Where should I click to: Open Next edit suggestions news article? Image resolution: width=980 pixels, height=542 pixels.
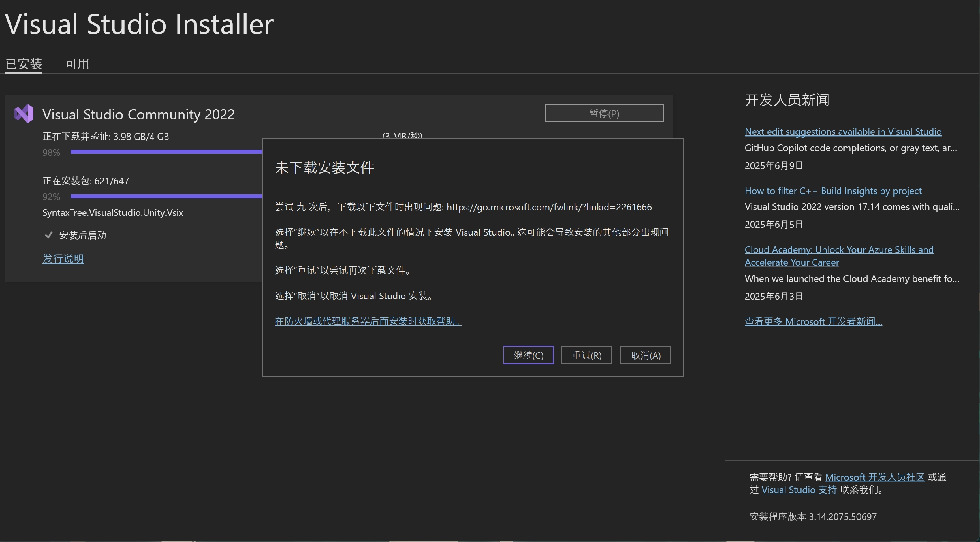[842, 131]
